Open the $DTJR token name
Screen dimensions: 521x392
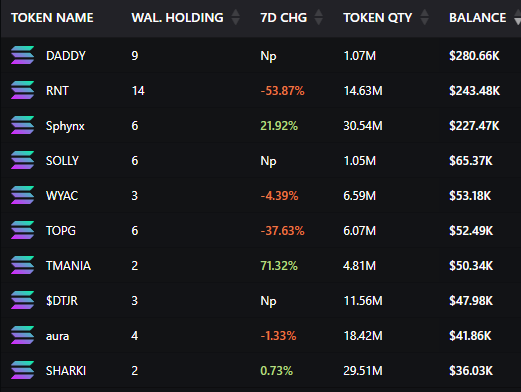point(62,301)
